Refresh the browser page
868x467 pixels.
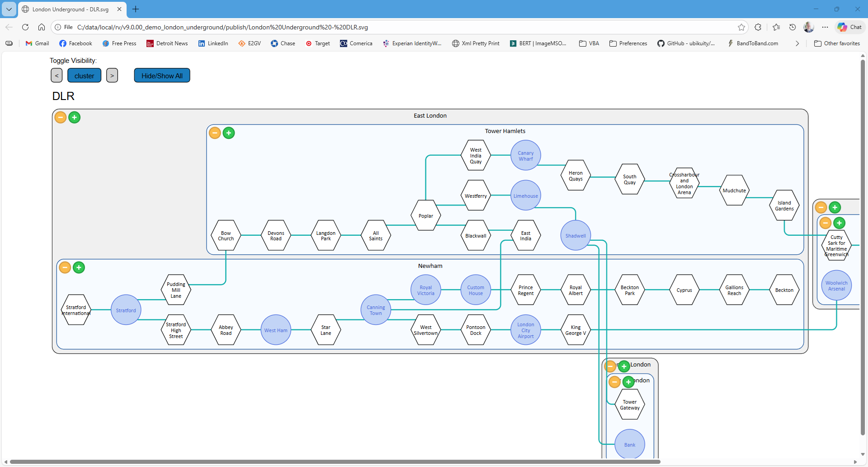(x=25, y=27)
